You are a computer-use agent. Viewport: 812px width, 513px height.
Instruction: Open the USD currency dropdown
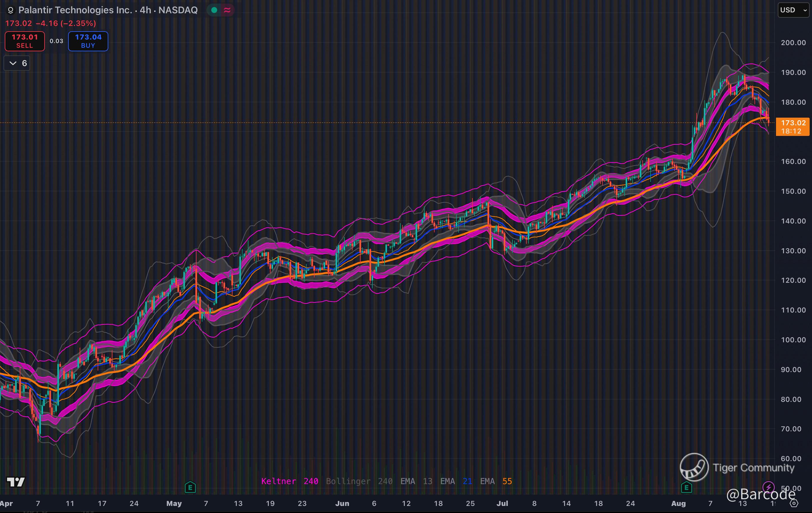click(793, 10)
